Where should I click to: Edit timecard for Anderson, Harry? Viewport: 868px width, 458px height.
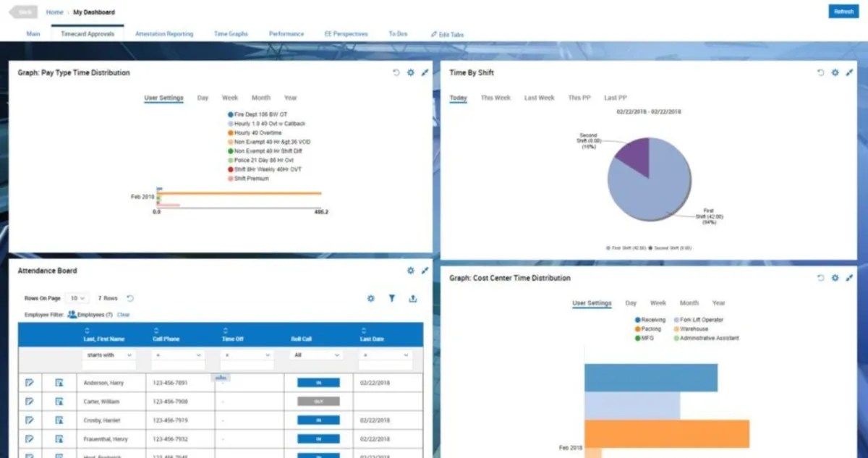(30, 383)
